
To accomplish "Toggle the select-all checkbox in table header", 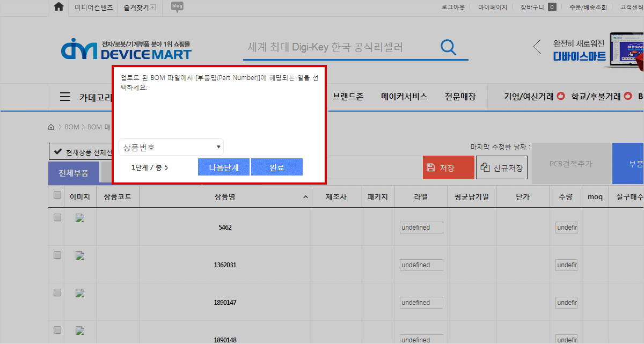I will pyautogui.click(x=57, y=195).
